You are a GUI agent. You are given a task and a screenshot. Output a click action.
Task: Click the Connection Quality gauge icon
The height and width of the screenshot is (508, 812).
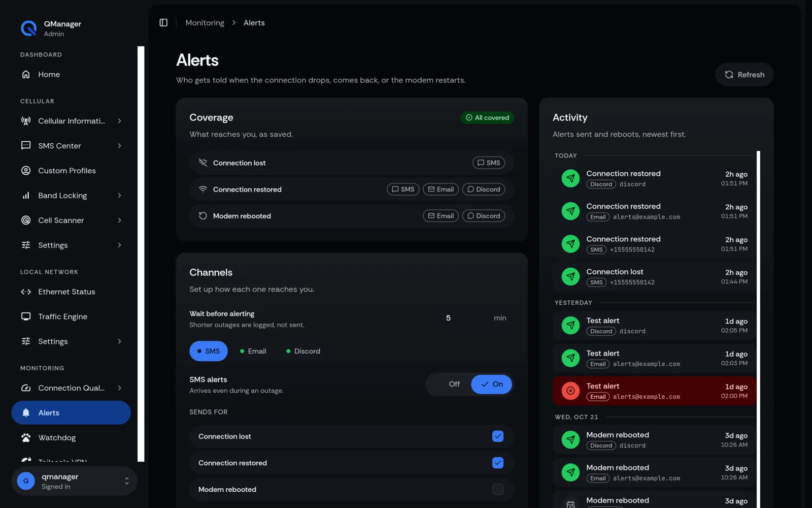26,388
